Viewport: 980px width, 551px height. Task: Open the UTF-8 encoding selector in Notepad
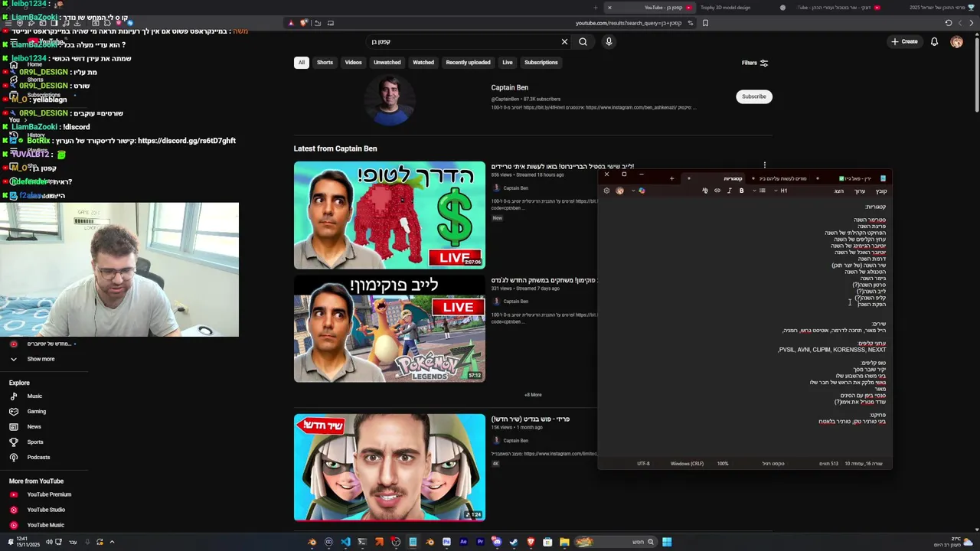pos(643,464)
